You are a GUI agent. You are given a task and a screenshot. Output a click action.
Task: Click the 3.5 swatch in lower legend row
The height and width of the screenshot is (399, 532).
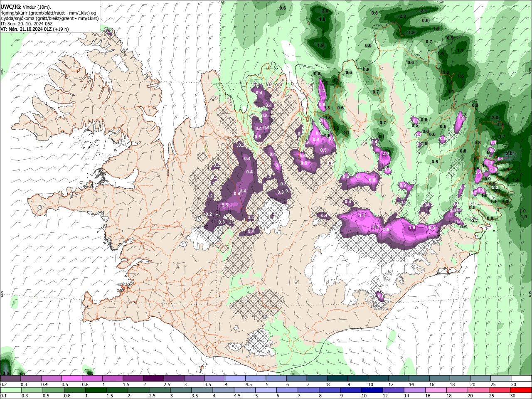pos(202,390)
